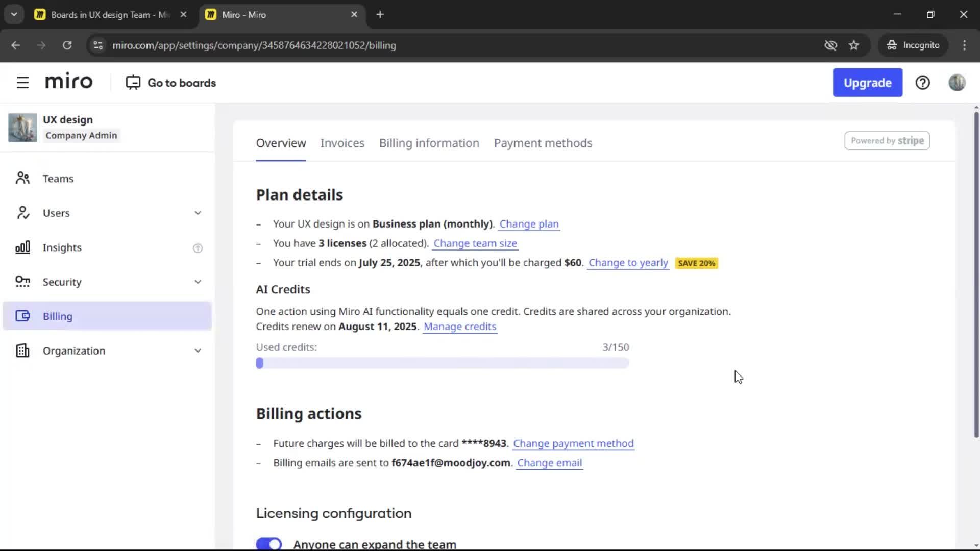Click the Go to boards label

pos(182,83)
